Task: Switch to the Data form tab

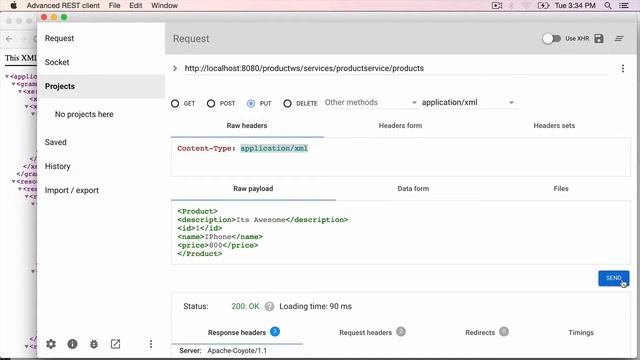Action: click(x=413, y=189)
